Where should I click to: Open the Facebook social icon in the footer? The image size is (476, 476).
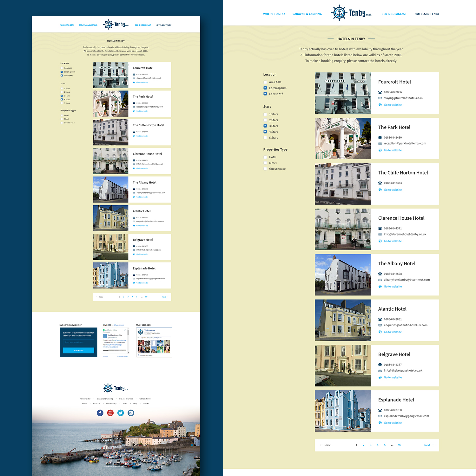click(100, 413)
